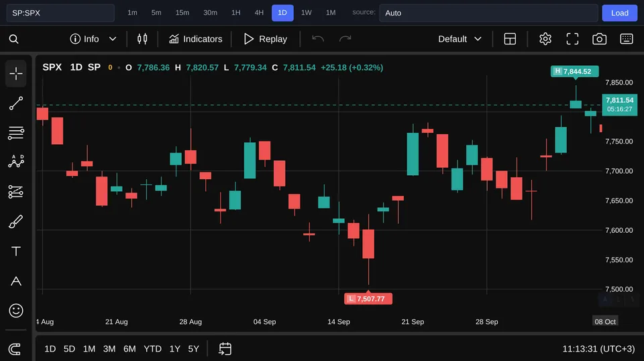Open the chart layout grid selector
The width and height of the screenshot is (644, 361).
510,39
